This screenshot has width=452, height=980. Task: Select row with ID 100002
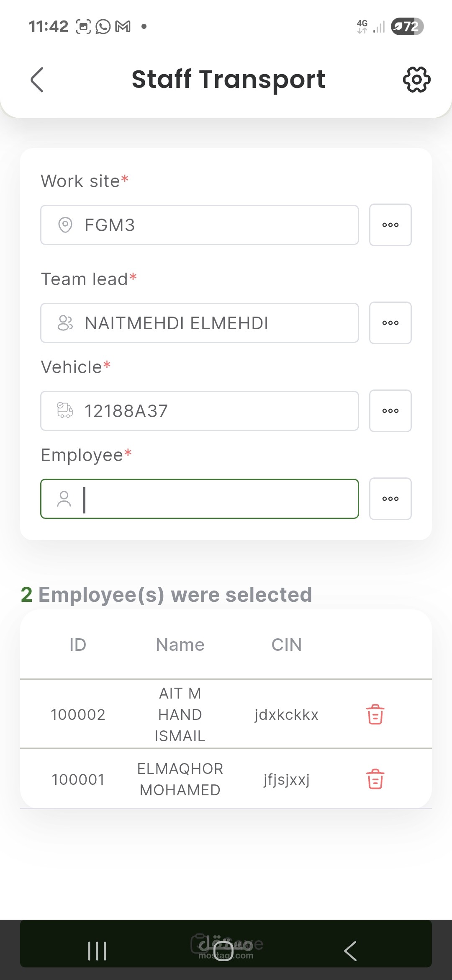(226, 714)
